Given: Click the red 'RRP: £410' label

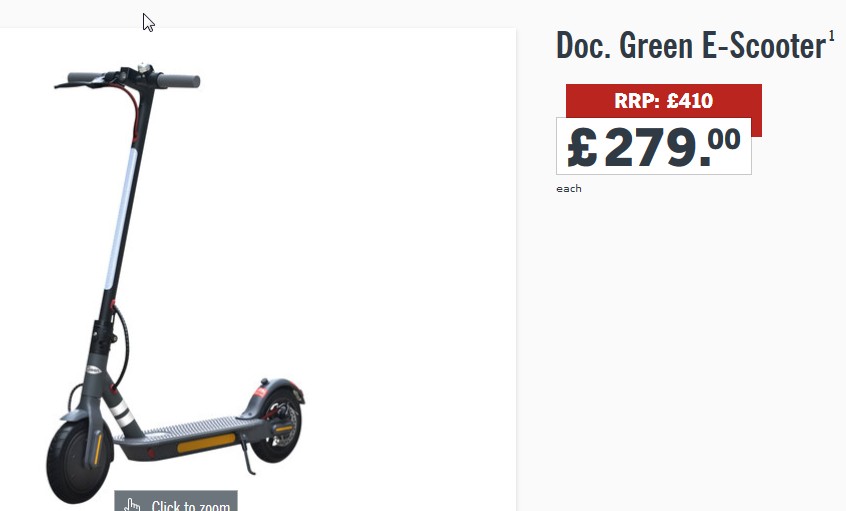Looking at the screenshot, I should click(x=664, y=101).
